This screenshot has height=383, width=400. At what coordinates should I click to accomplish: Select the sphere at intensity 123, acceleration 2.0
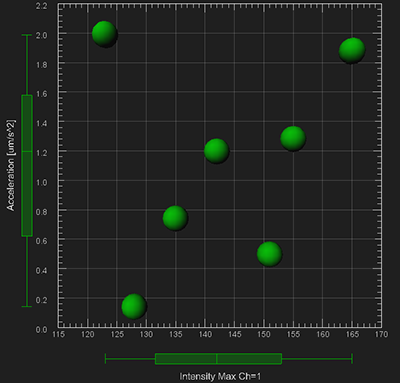coord(104,34)
